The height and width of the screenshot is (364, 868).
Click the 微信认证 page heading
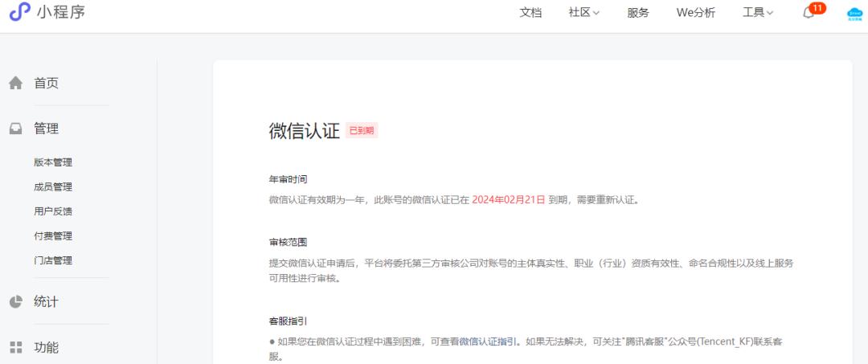pyautogui.click(x=304, y=131)
